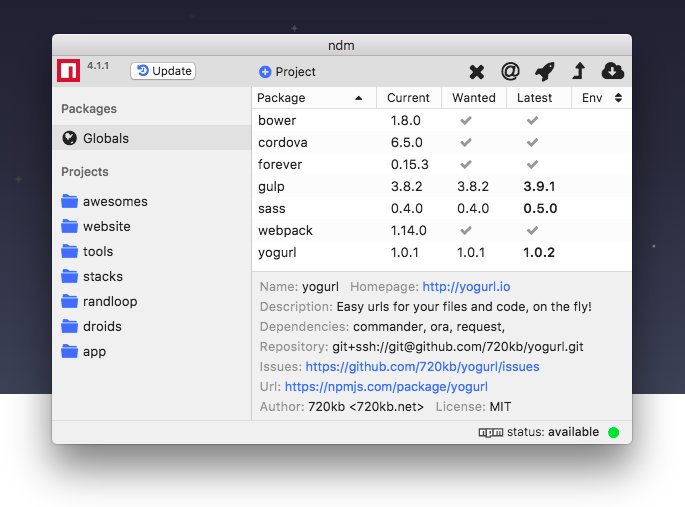
Task: Click the Current column header
Action: tap(408, 98)
